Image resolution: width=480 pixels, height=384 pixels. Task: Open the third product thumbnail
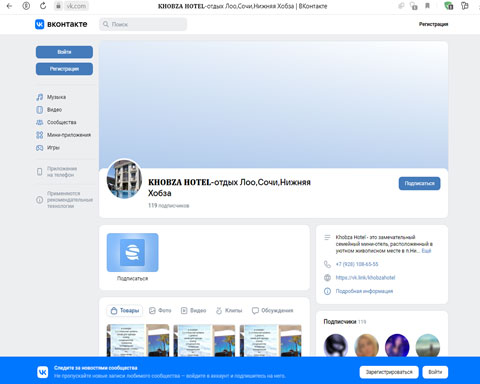pyautogui.click(x=271, y=340)
